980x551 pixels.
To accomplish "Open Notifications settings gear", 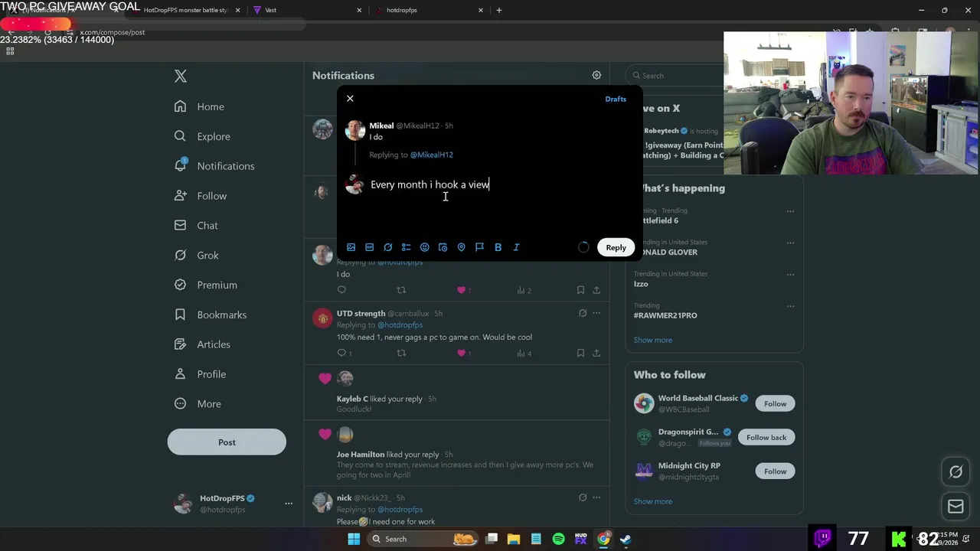I will pyautogui.click(x=596, y=75).
